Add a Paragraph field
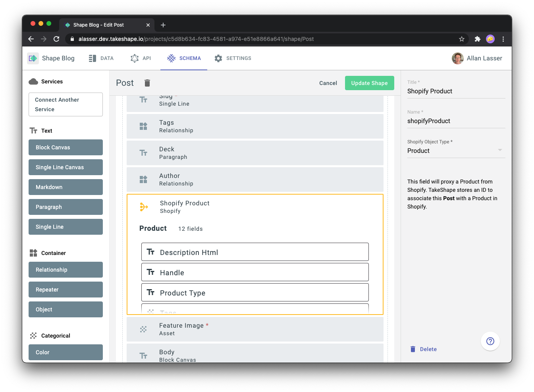Viewport: 534px width, 392px height. [66, 207]
